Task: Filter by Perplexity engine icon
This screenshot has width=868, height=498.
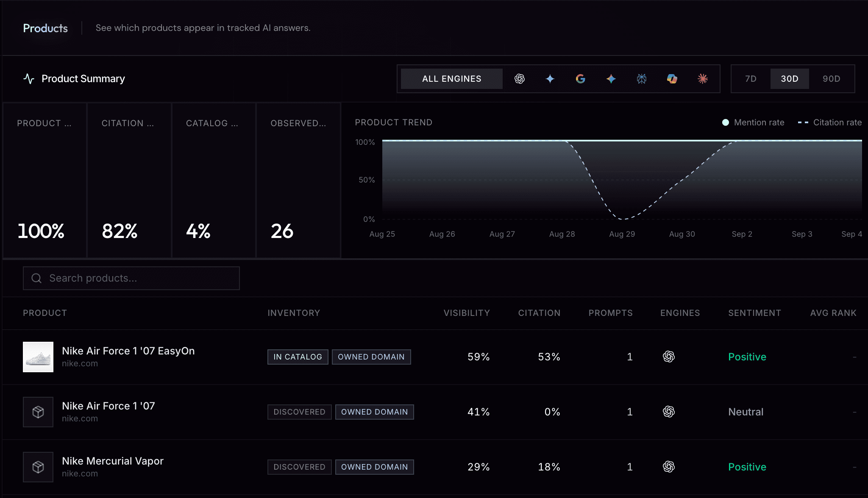Action: point(642,79)
